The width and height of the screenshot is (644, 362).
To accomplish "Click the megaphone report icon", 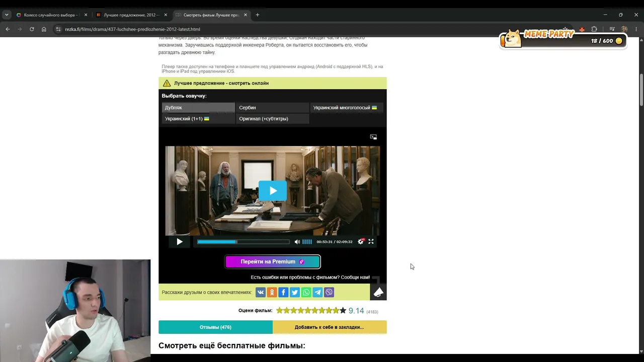I will (x=378, y=292).
